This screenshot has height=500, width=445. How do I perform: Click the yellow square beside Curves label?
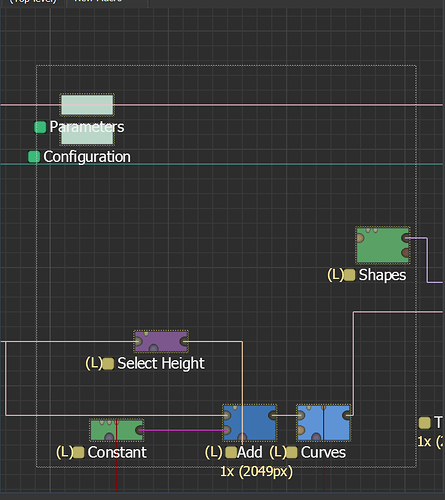(x=291, y=453)
